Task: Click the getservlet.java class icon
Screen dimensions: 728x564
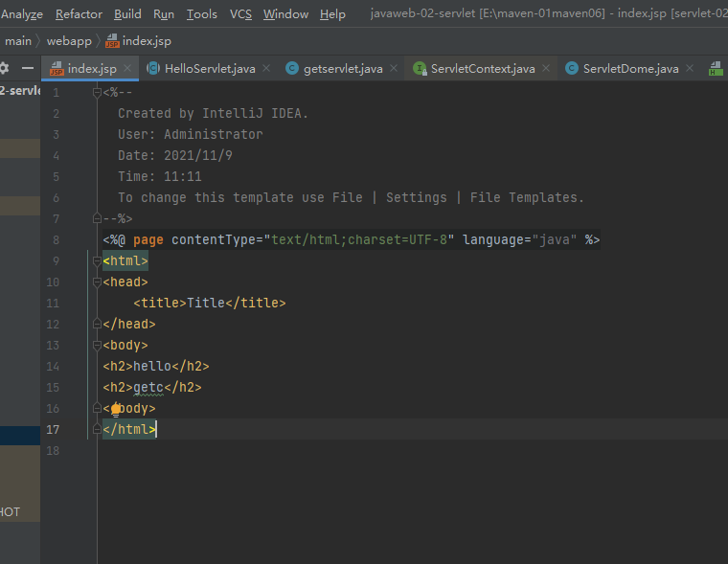Action: (x=292, y=69)
